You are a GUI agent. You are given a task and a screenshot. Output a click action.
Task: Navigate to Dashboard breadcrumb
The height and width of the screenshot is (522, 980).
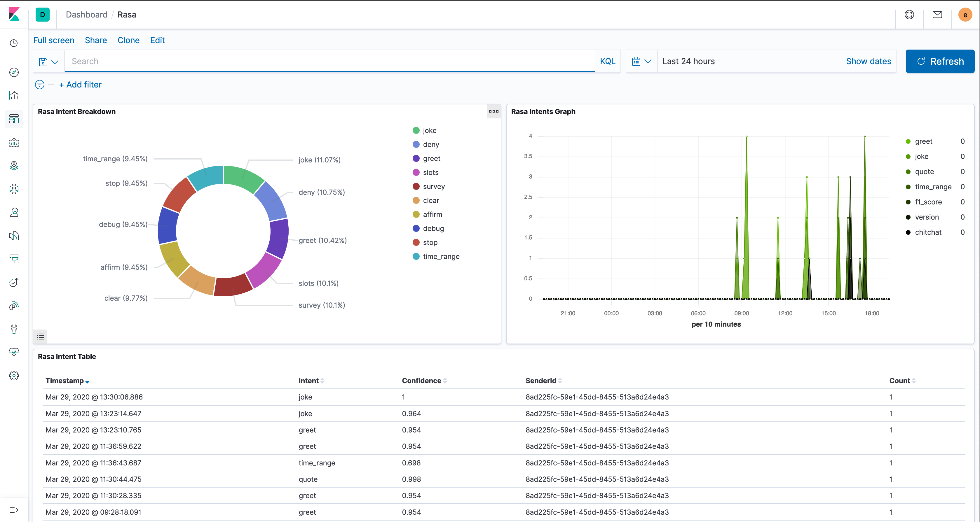coord(86,15)
